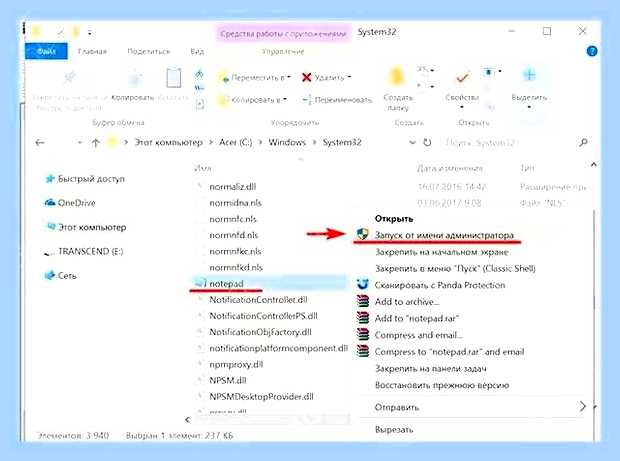The width and height of the screenshot is (620, 461).
Task: Choose Закрепить на панели задач
Action: [x=431, y=368]
